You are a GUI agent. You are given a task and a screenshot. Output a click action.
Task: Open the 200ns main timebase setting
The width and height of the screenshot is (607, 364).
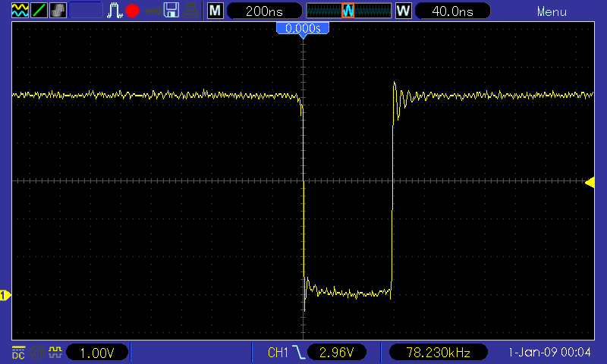pyautogui.click(x=262, y=11)
